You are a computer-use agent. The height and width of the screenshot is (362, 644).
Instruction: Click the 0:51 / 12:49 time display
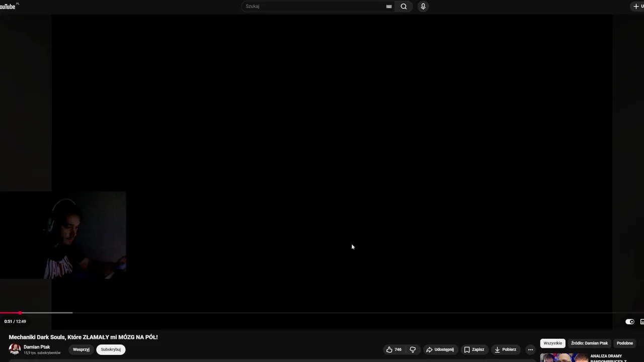click(x=15, y=321)
